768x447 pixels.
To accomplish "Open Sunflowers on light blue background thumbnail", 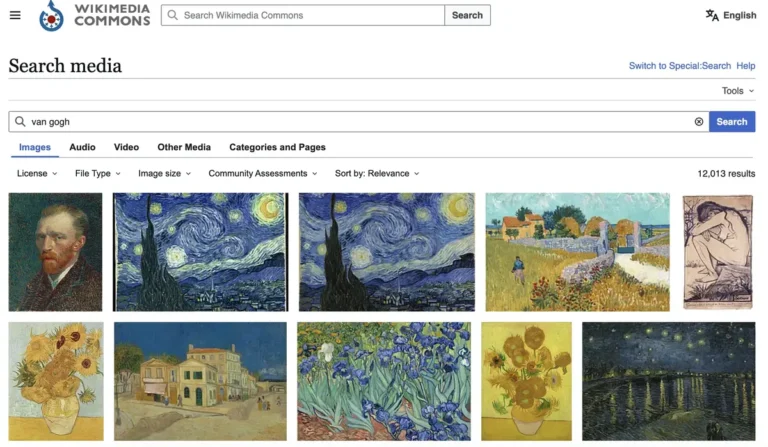I will [56, 381].
